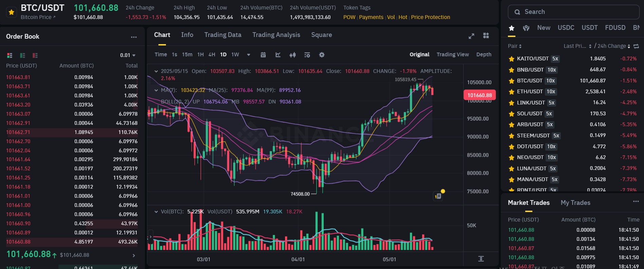Open calendar date picker in chart toolbar
Image resolution: width=644 pixels, height=269 pixels.
(263, 55)
